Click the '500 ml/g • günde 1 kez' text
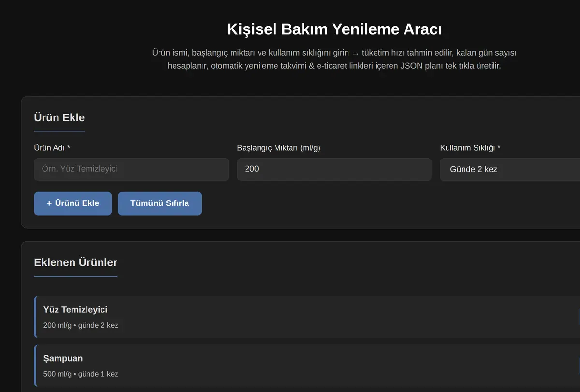The width and height of the screenshot is (580, 392). (81, 374)
